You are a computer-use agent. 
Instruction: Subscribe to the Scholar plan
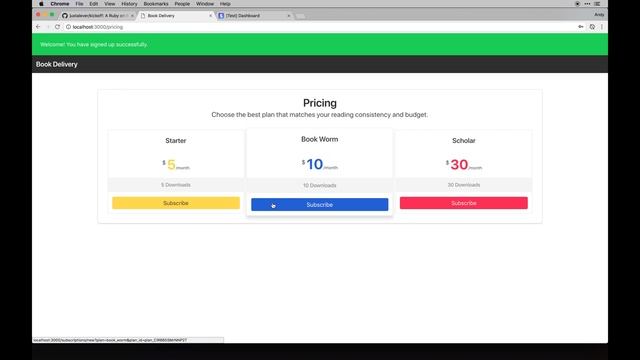coord(464,203)
